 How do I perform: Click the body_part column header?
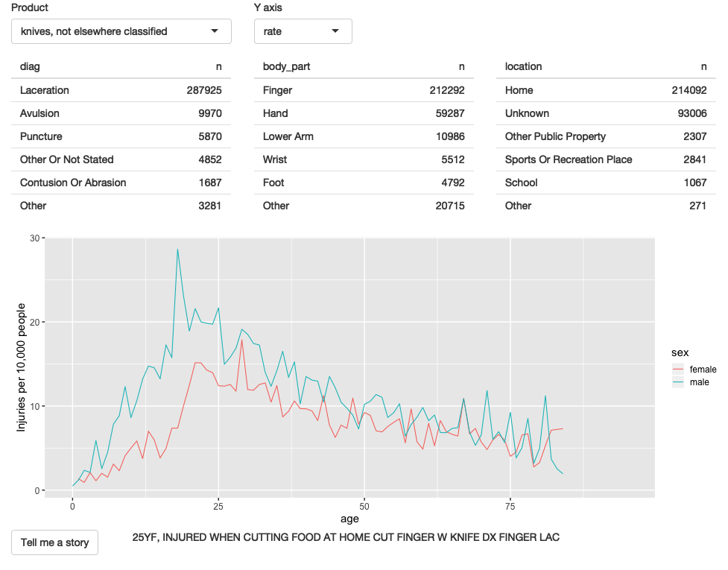tap(286, 66)
